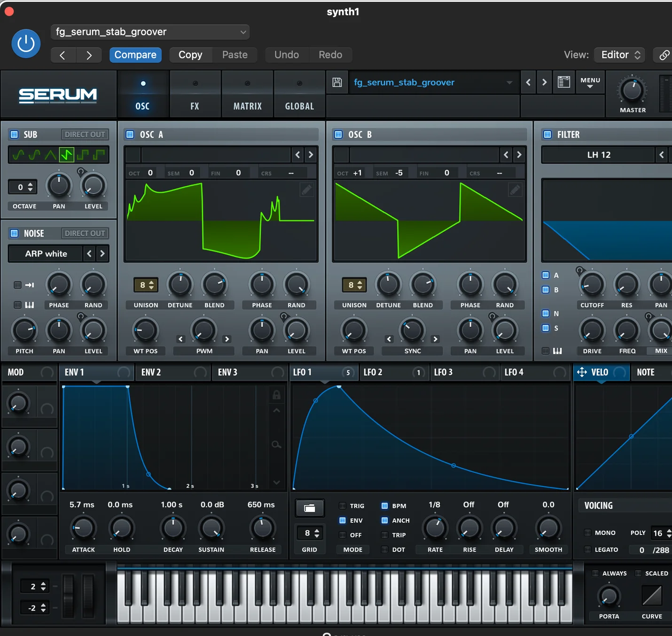672x636 pixels.
Task: Select next noise sample arrow
Action: coord(102,254)
